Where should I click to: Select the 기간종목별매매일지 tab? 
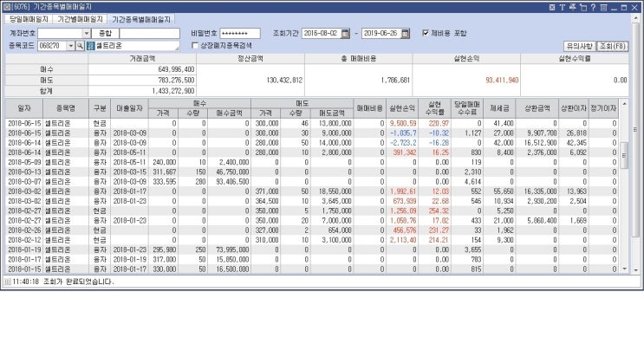pos(141,19)
